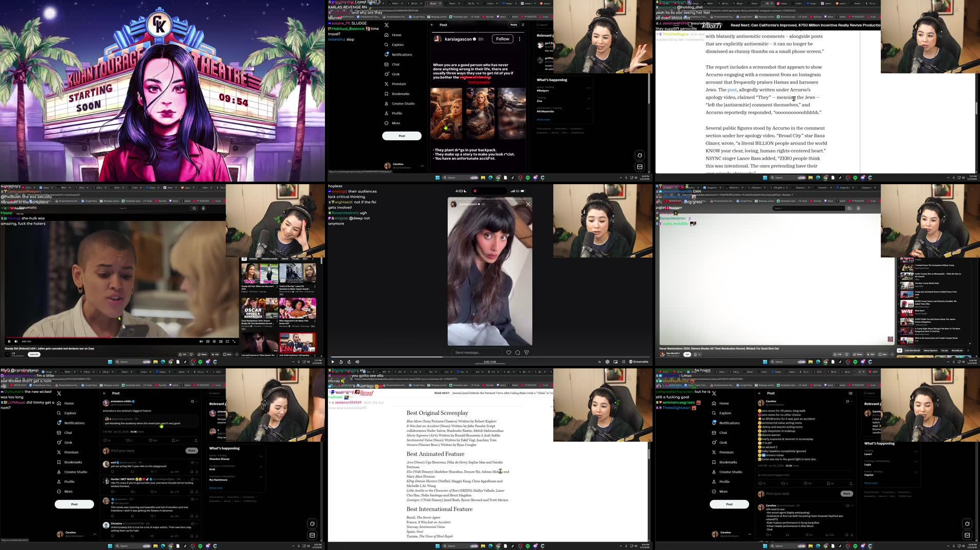Viewport: 980px width, 550px height.
Task: Click the 'Send message' field on the story
Action: click(476, 352)
